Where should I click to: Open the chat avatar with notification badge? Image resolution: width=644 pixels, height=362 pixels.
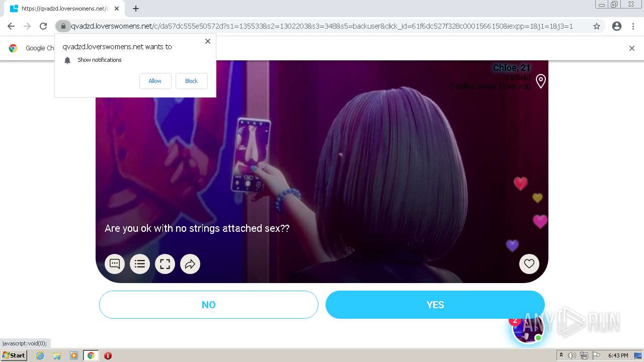click(x=527, y=329)
